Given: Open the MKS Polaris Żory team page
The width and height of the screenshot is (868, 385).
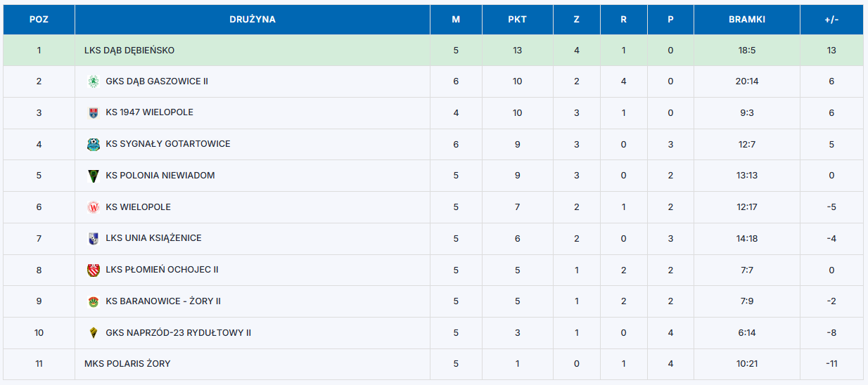Looking at the screenshot, I should tap(127, 364).
